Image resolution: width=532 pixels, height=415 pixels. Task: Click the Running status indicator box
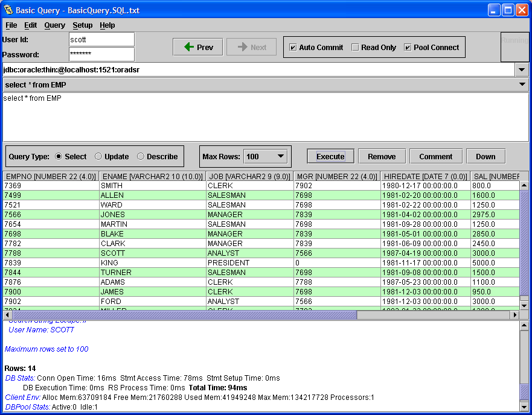click(x=514, y=47)
